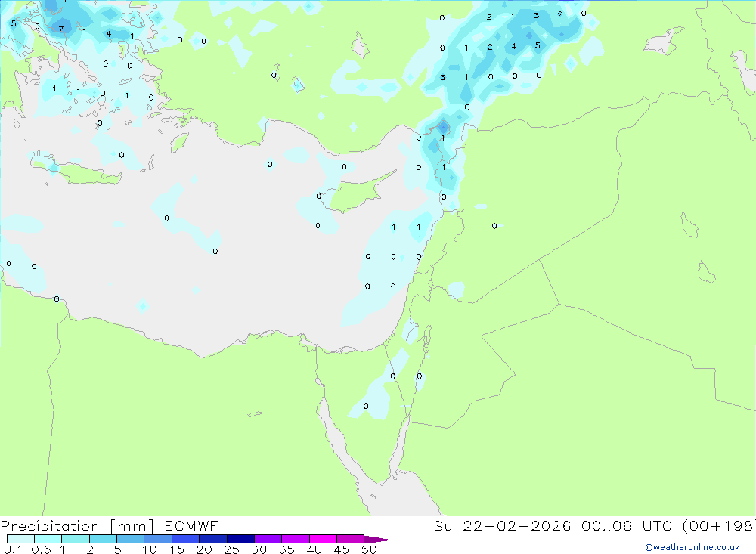The image size is (756, 554).
Task: Click the "7" precipitation value on map
Action: pos(60,29)
